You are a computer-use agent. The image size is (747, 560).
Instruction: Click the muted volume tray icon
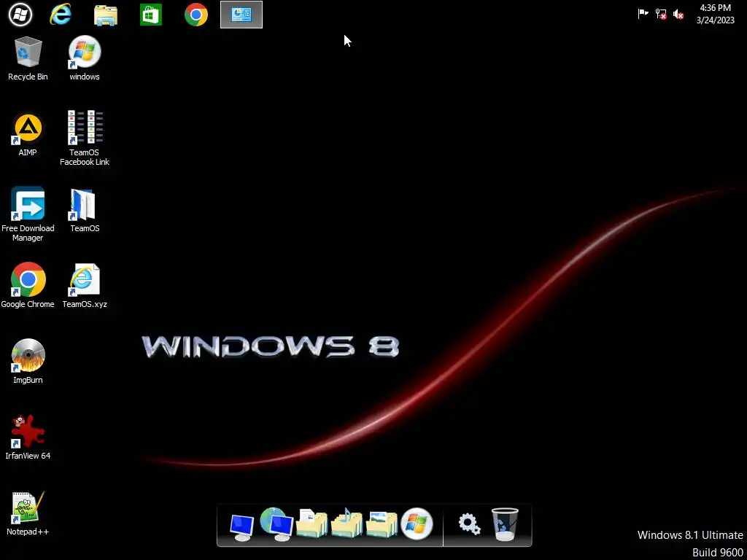(678, 15)
